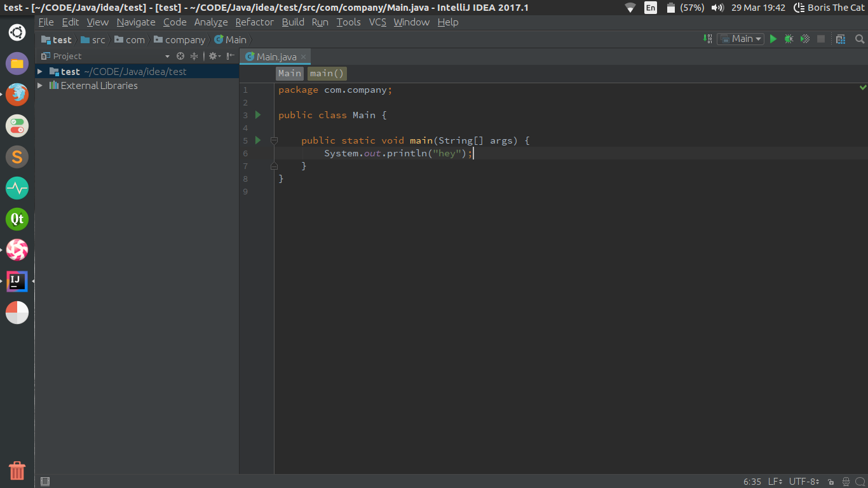Screen dimensions: 868x488
Task: Toggle tool window bars in bottom-left corner
Action: pyautogui.click(x=45, y=482)
